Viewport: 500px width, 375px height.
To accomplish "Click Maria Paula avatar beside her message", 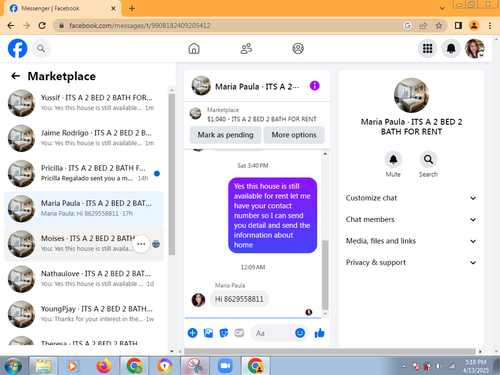I will 198,300.
